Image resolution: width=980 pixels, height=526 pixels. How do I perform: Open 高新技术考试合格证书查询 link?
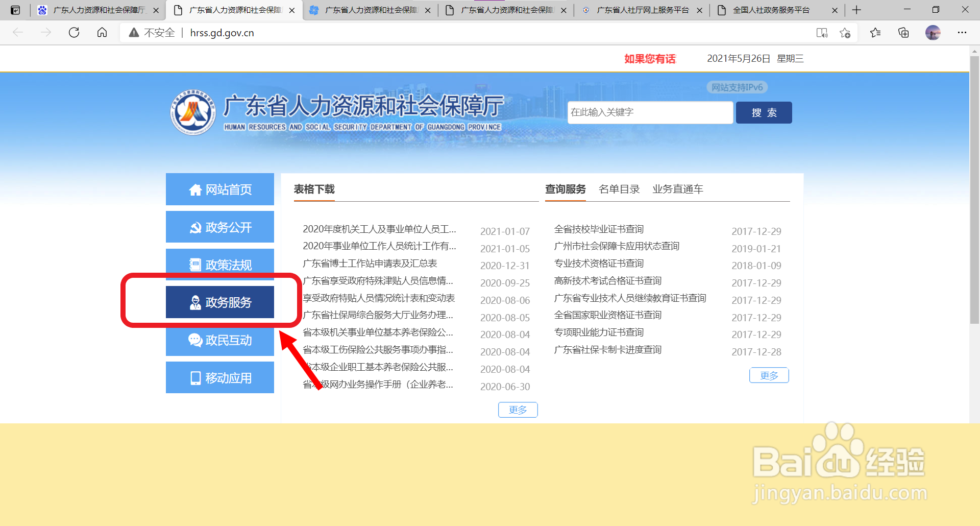click(608, 281)
